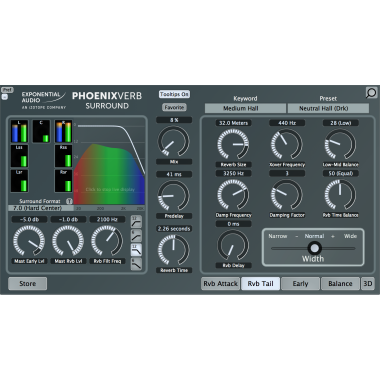Viewport: 380px width, 380px height.
Task: Click the -1.0 db value field
Action: 68,219
